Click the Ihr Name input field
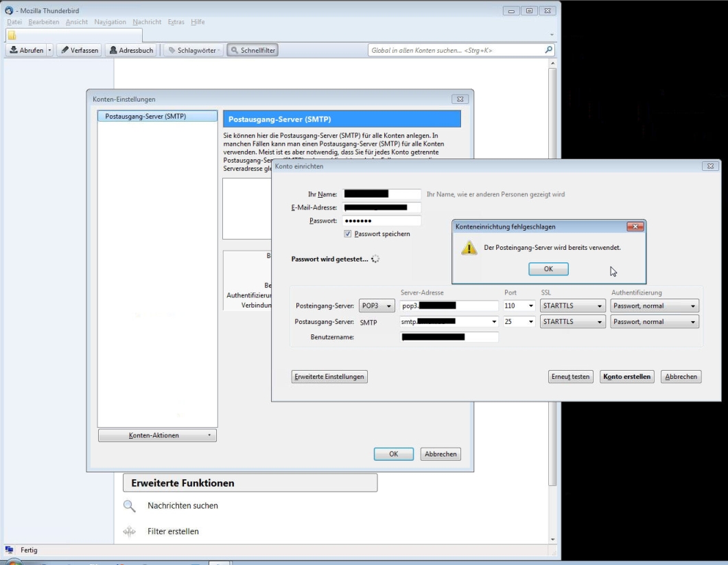728x565 pixels. 381,194
